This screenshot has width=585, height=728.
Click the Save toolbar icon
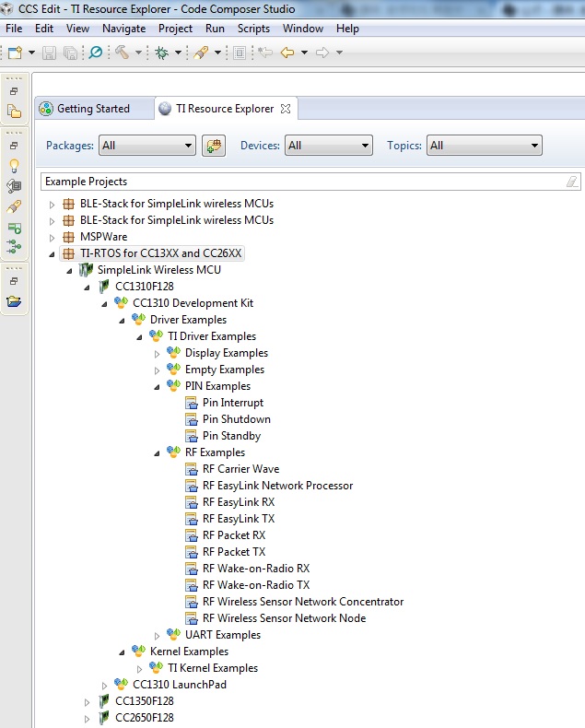point(49,53)
